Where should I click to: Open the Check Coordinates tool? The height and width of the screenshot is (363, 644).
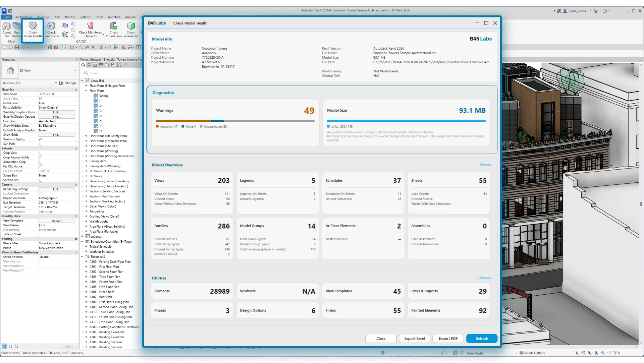pos(51,30)
